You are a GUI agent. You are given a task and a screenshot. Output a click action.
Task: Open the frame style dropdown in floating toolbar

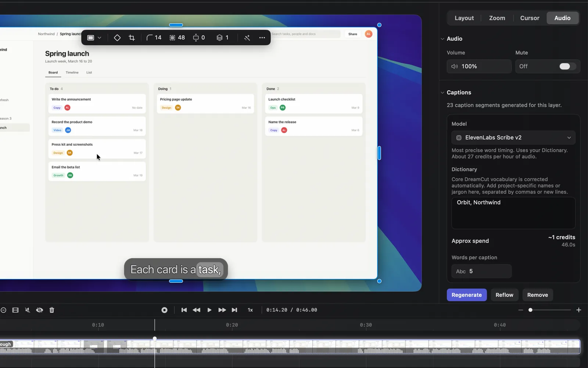coord(94,38)
